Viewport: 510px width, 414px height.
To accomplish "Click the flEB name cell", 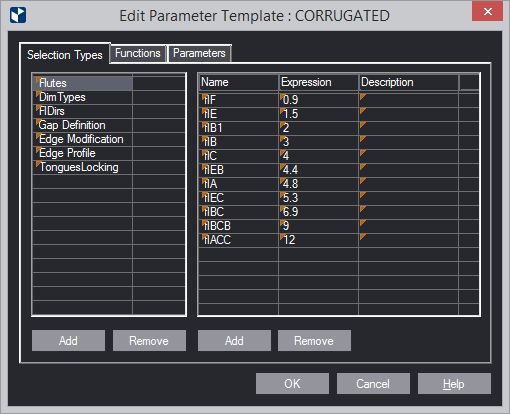I will 239,170.
